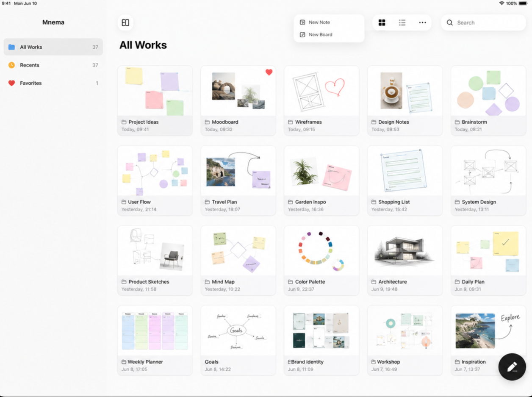Click the Recents clock icon

pyautogui.click(x=11, y=65)
